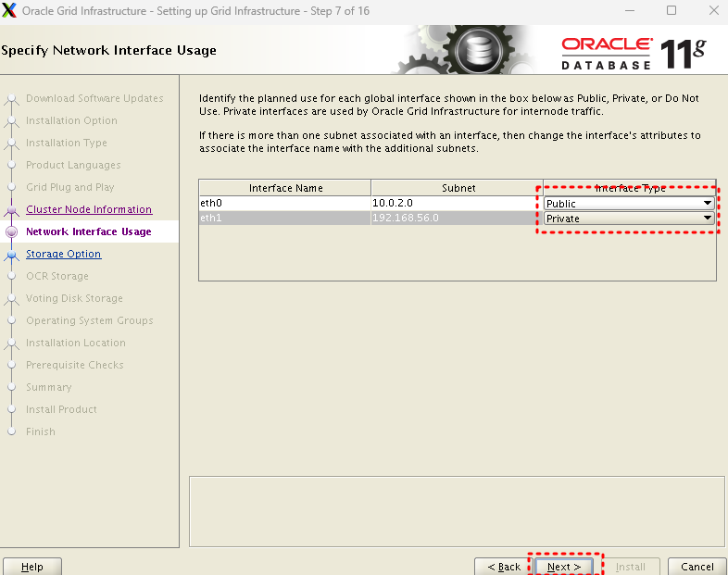Image resolution: width=728 pixels, height=575 pixels.
Task: Click the OCR Storage step
Action: (x=57, y=276)
